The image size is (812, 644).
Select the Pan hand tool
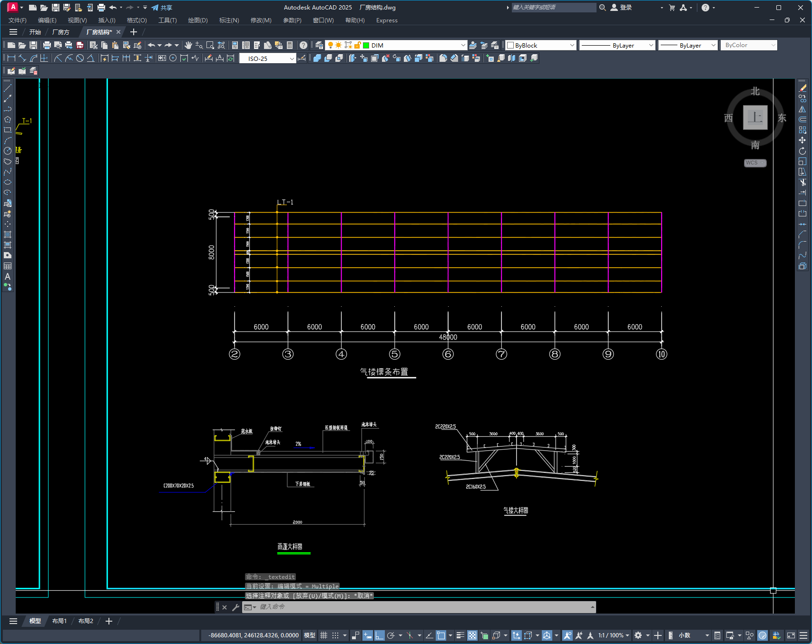coord(188,45)
